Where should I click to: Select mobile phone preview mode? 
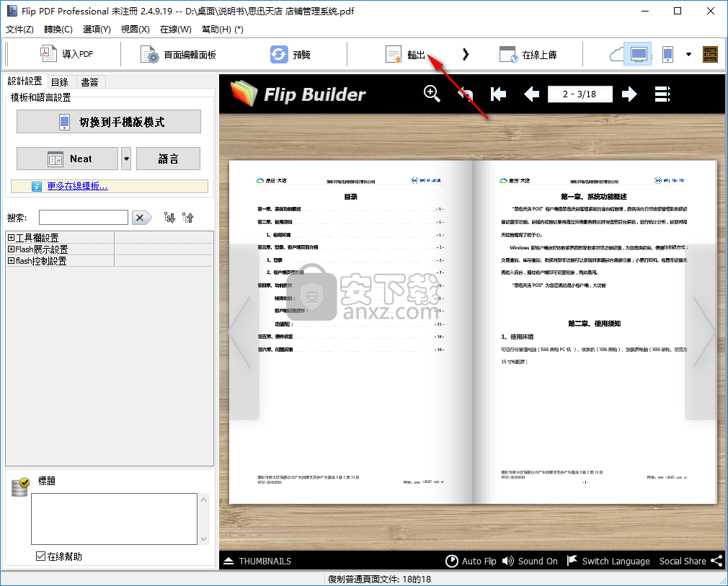[667, 54]
